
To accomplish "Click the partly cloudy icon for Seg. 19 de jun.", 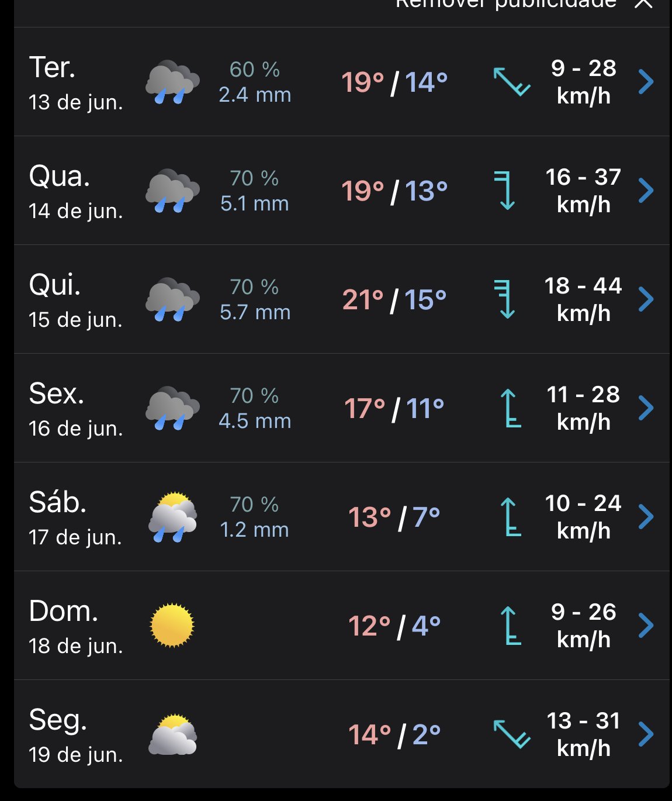I will [x=172, y=734].
